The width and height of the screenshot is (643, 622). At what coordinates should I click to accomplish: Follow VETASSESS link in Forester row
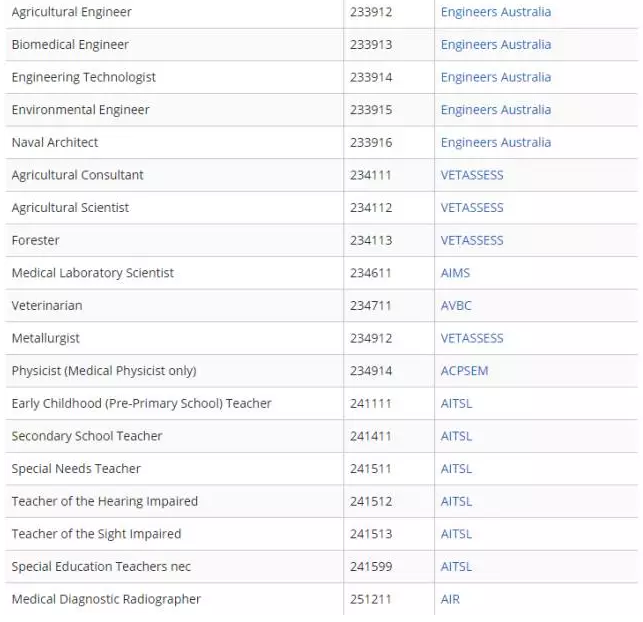click(x=472, y=240)
